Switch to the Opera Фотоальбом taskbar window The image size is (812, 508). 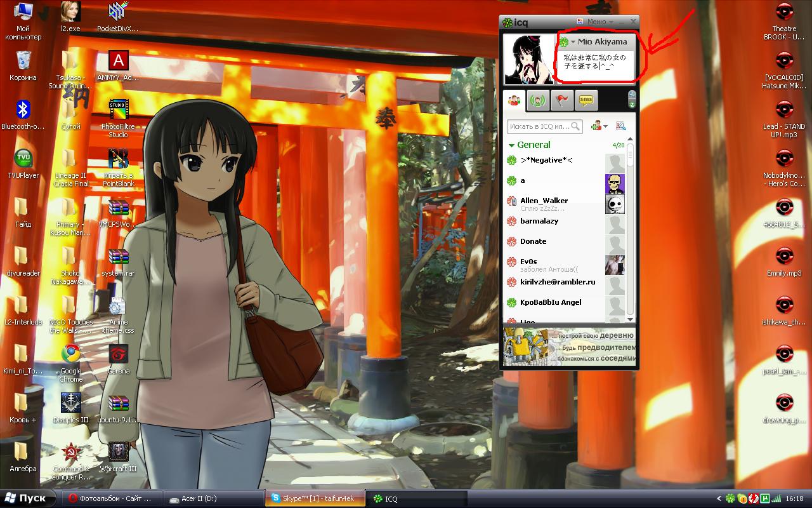[x=112, y=498]
